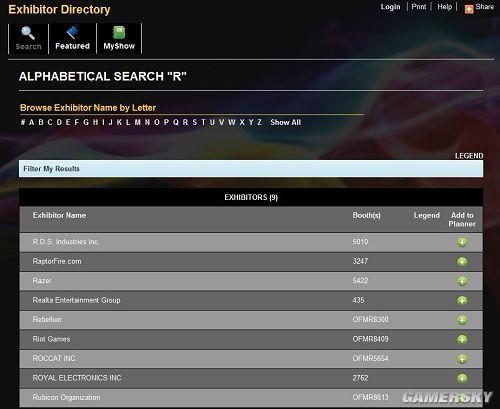Browse exhibitors by letter S
The width and height of the screenshot is (500, 409).
(195, 122)
